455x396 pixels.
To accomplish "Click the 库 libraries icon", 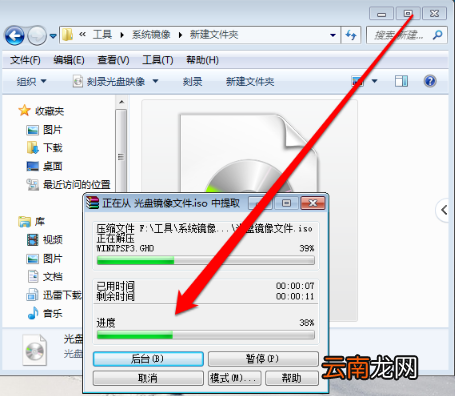I will point(25,221).
